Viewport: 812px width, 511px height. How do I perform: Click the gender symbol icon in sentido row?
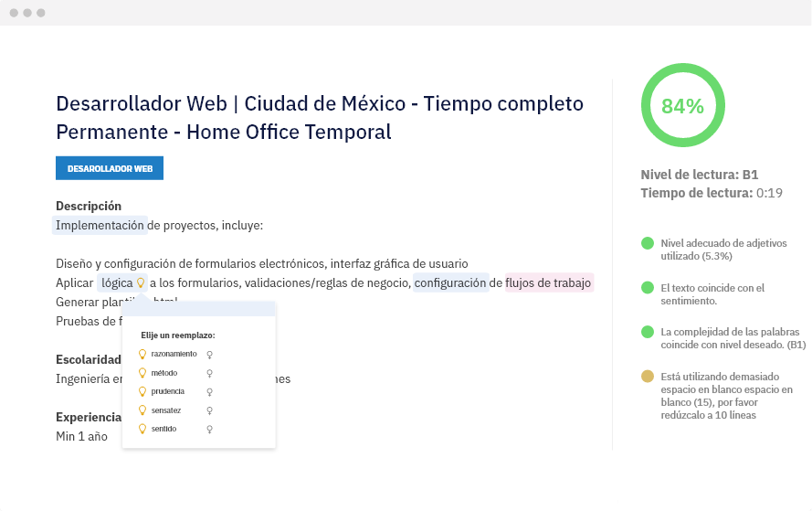coord(210,430)
